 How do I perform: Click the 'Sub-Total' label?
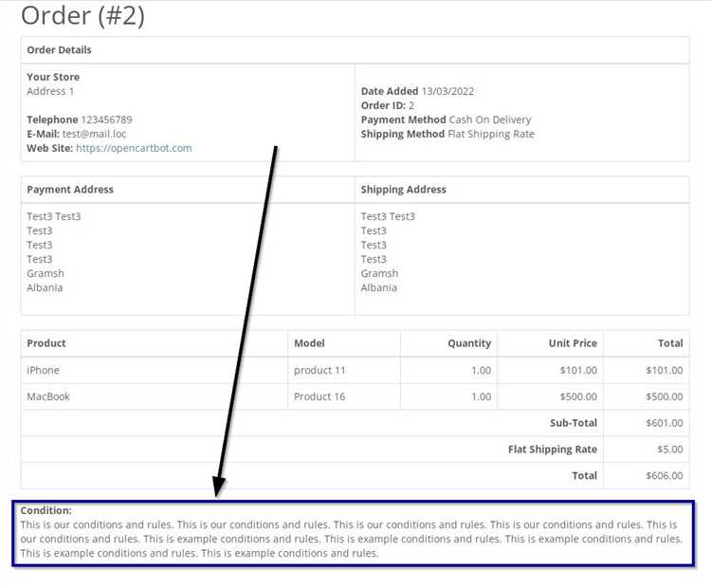pyautogui.click(x=574, y=423)
